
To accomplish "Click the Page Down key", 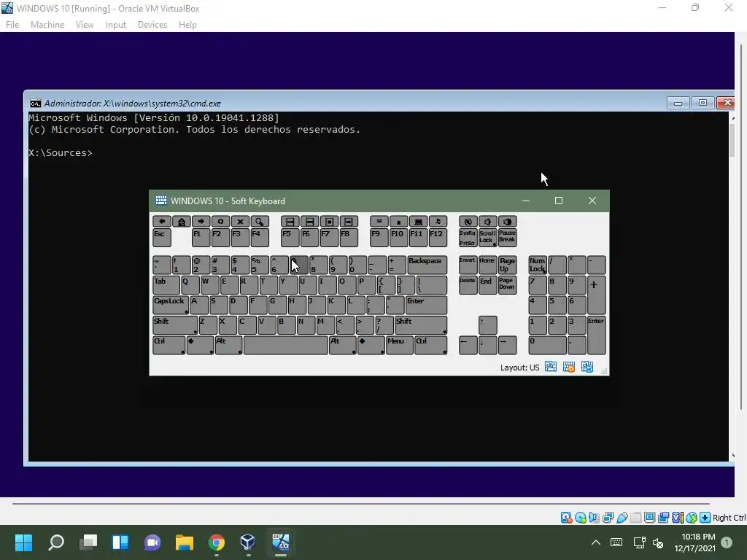I will point(507,285).
